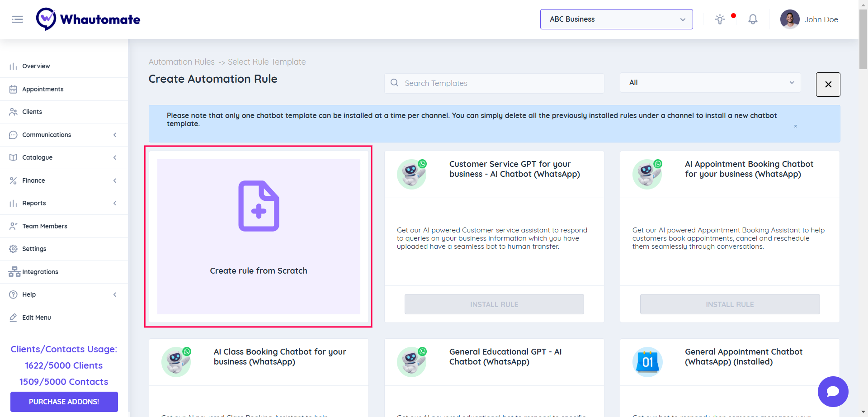Click the Purchase Addons button
The image size is (868, 417).
coord(64,402)
